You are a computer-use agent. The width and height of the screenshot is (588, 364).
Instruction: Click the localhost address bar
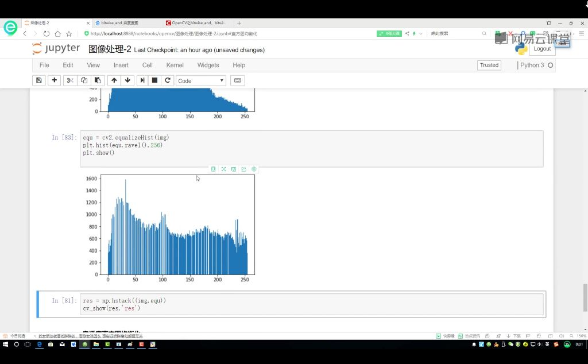(x=229, y=33)
